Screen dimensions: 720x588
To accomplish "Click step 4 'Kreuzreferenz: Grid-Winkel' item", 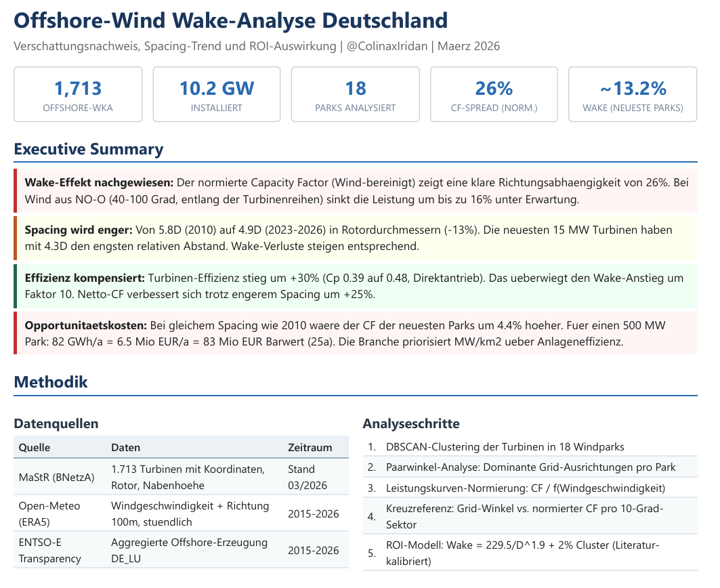I will (530, 516).
